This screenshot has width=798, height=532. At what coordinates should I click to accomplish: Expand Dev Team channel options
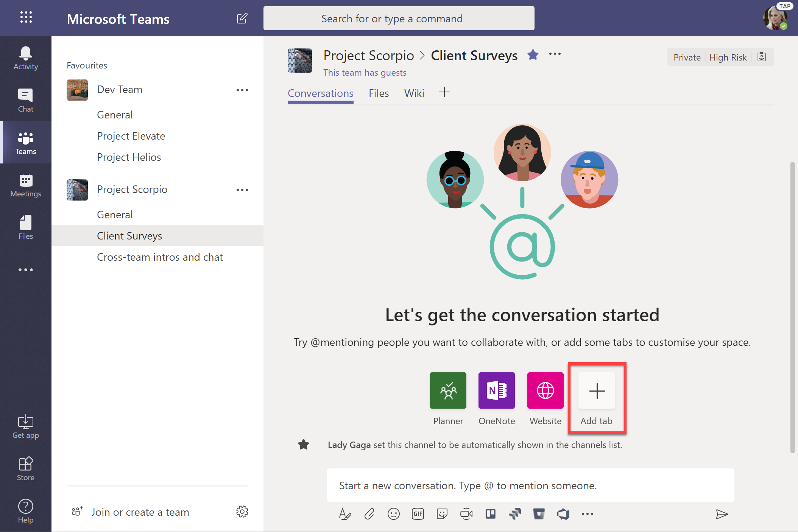click(x=242, y=90)
